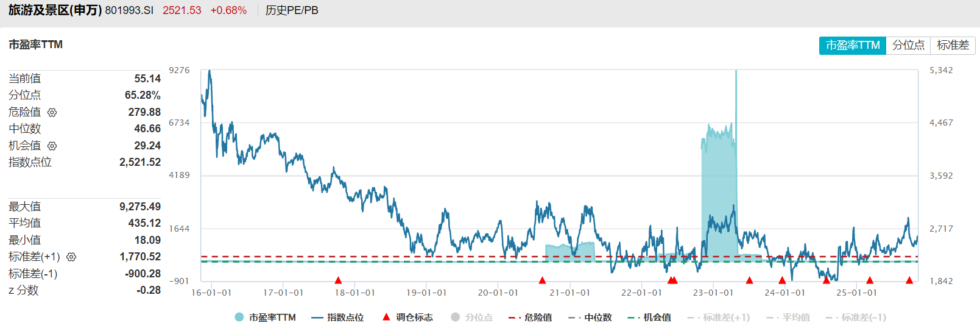Image resolution: width=980 pixels, height=331 pixels.
Task: Open settings gear next to 机会值
Action: click(x=52, y=146)
